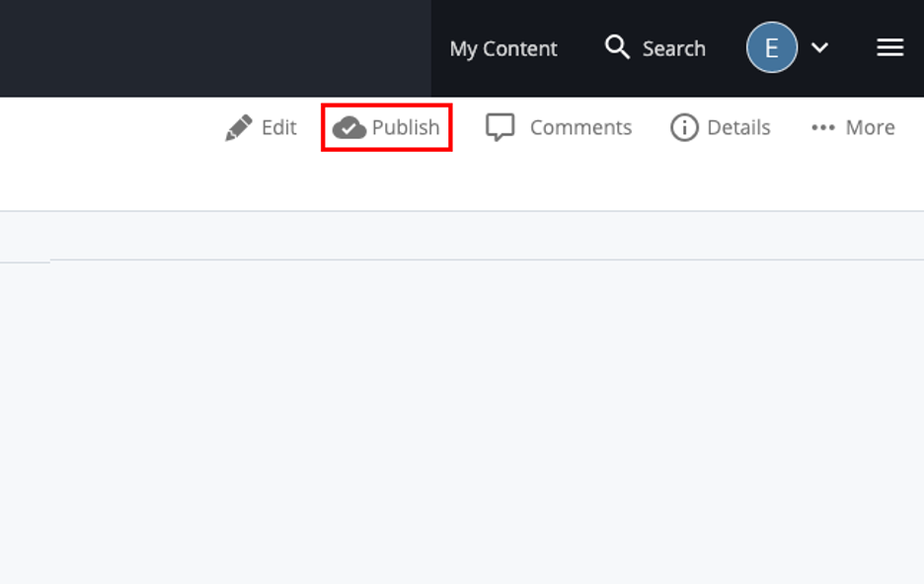This screenshot has height=584, width=924.
Task: Click the Details info circle icon
Action: click(x=684, y=128)
